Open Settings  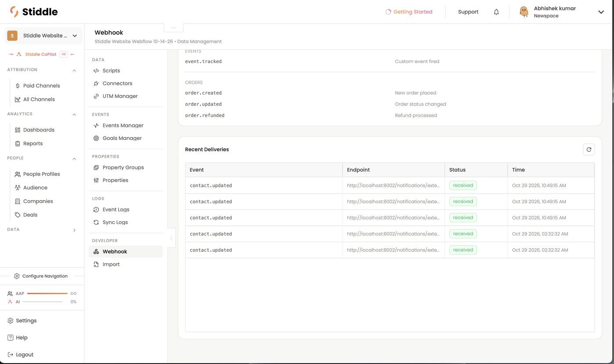22,321
